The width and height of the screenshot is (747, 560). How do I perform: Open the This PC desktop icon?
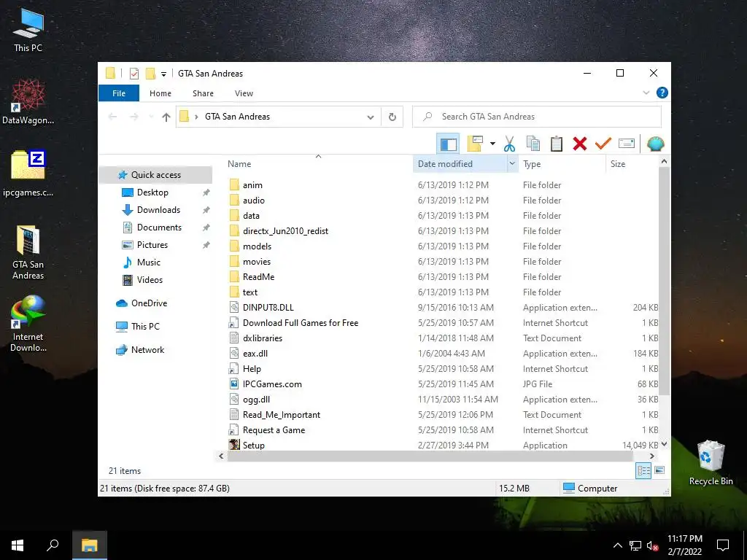pos(28,29)
